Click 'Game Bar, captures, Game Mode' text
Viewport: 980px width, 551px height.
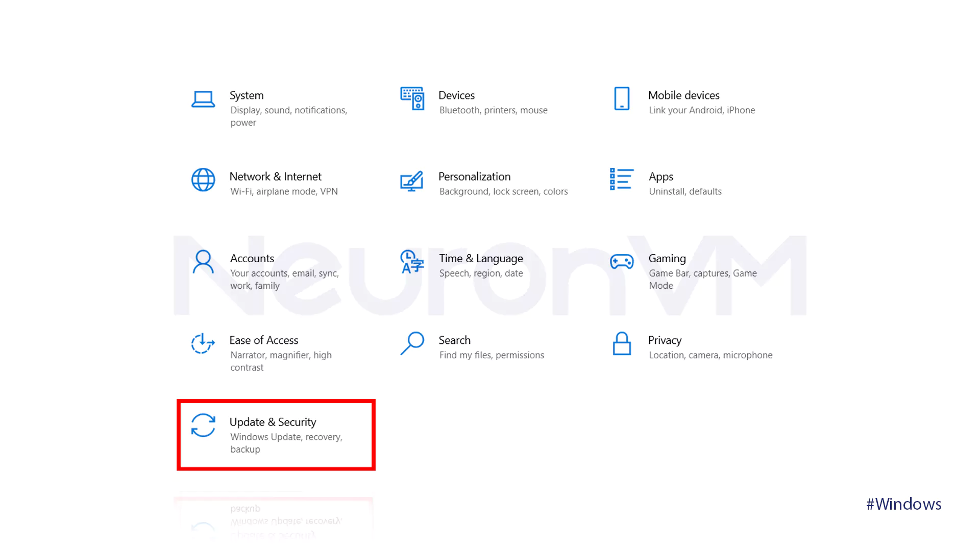[x=703, y=280]
